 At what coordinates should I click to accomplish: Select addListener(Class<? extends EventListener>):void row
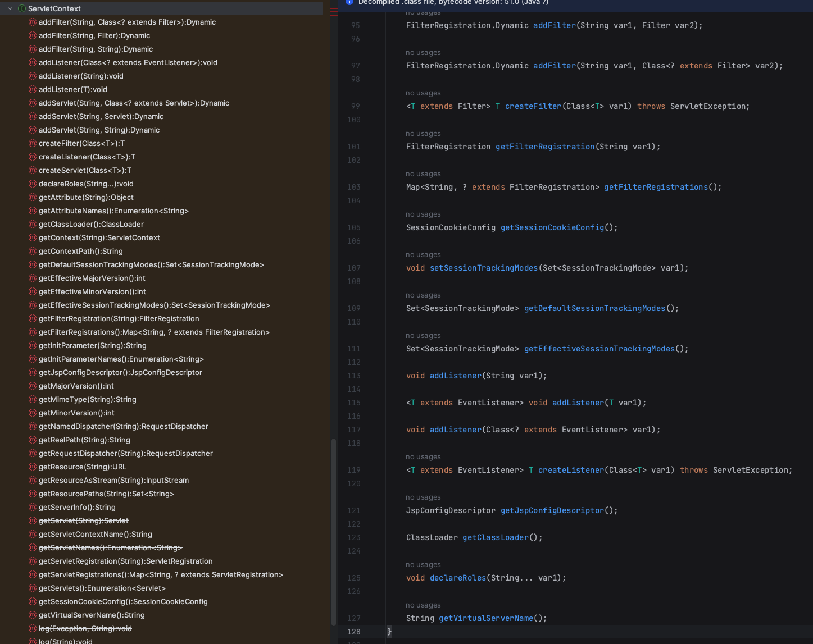coord(128,62)
